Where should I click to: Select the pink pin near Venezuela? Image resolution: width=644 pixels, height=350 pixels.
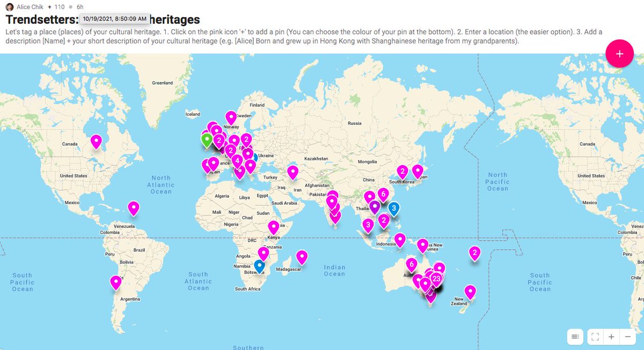click(133, 207)
